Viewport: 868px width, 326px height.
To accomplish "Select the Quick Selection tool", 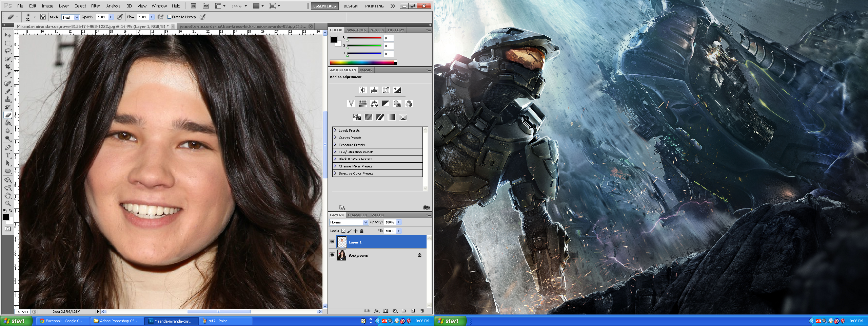I will (8, 59).
